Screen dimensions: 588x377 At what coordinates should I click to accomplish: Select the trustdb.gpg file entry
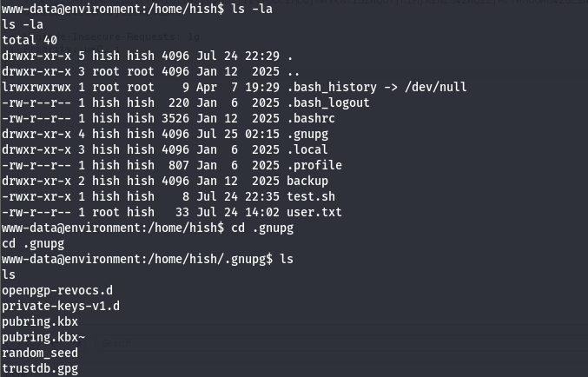pos(40,368)
